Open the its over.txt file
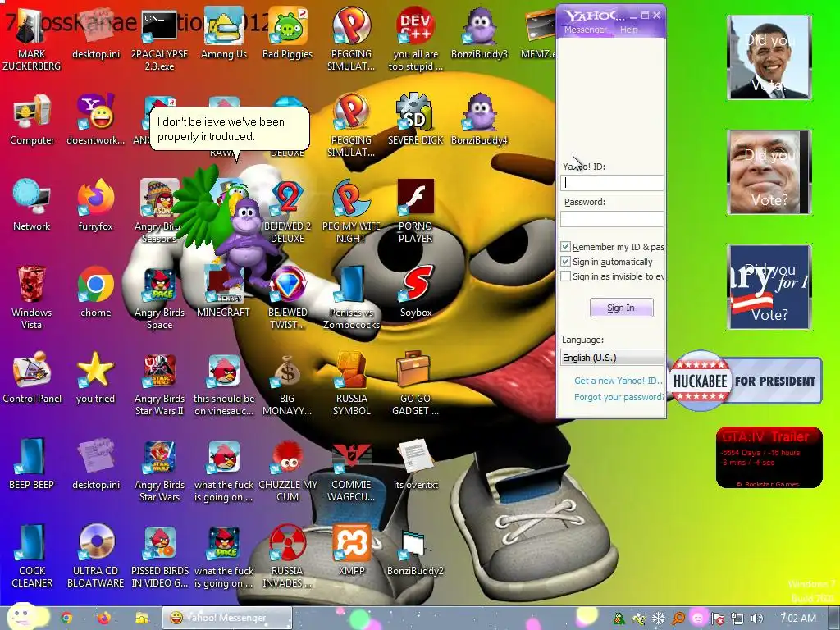The width and height of the screenshot is (840, 630). pyautogui.click(x=416, y=464)
